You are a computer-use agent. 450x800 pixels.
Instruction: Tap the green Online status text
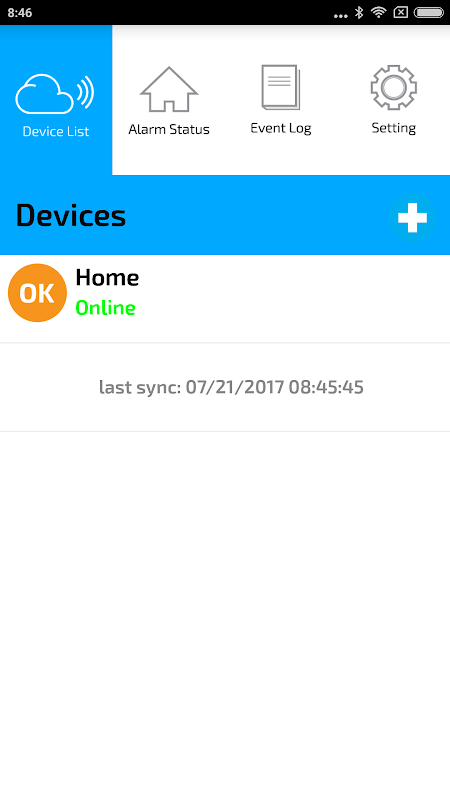pyautogui.click(x=106, y=308)
